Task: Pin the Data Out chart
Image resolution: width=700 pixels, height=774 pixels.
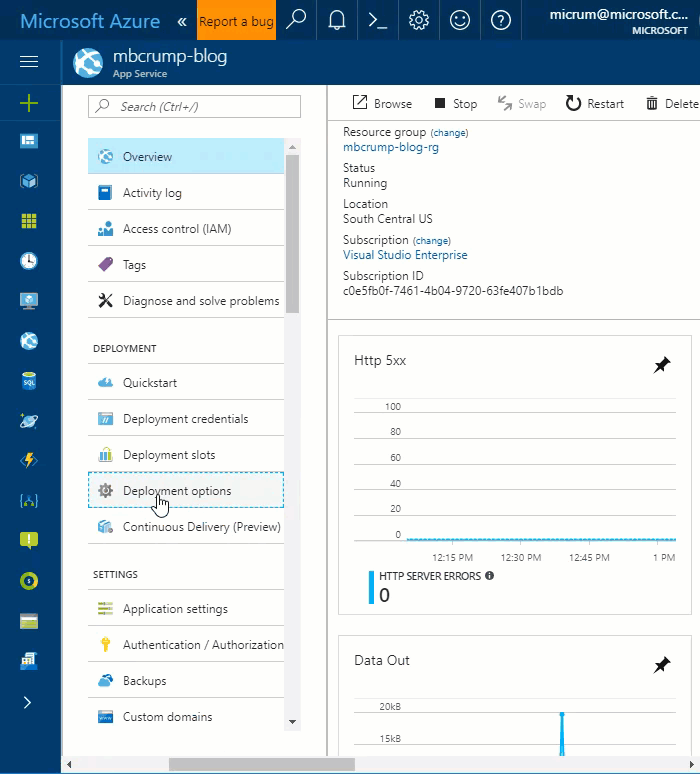Action: 661,665
